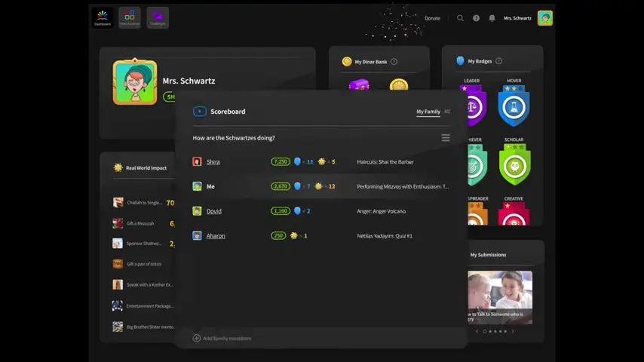
Task: Select 'Sponsor Shatnez...' impact item
Action: 143,244
